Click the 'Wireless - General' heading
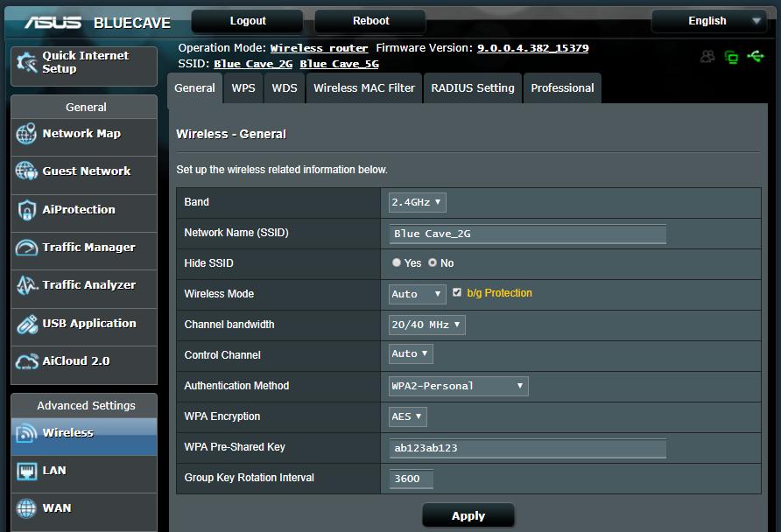 coord(231,135)
